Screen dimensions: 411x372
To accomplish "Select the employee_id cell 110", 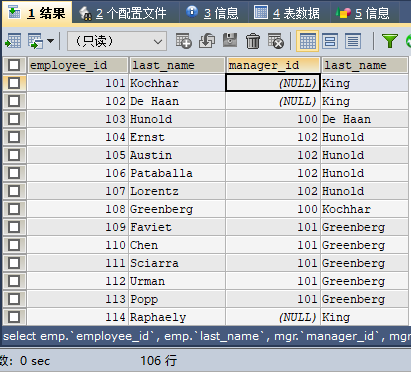I will tap(77, 245).
